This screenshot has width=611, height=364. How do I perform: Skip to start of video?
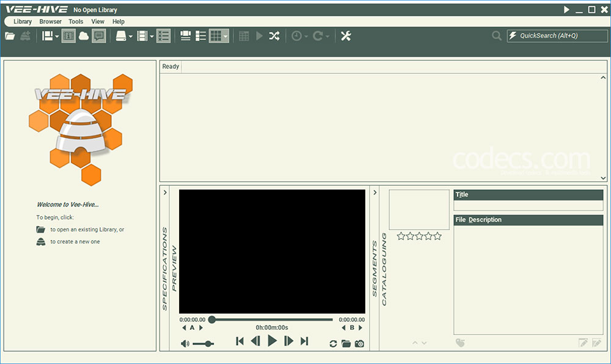pyautogui.click(x=240, y=341)
